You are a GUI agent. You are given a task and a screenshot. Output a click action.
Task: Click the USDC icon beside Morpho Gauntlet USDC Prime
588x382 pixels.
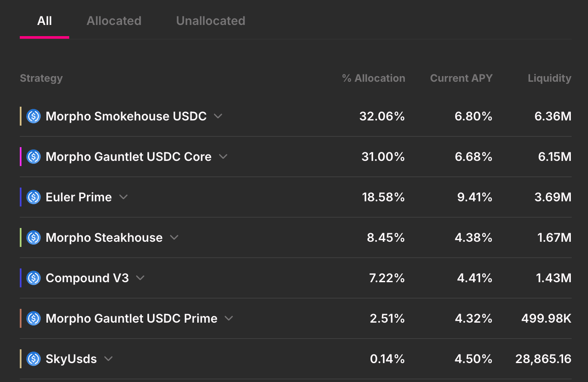click(x=34, y=318)
